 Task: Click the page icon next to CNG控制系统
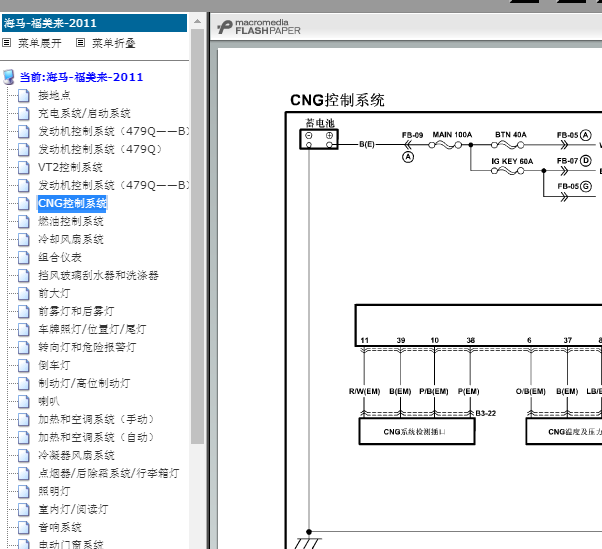(x=23, y=203)
